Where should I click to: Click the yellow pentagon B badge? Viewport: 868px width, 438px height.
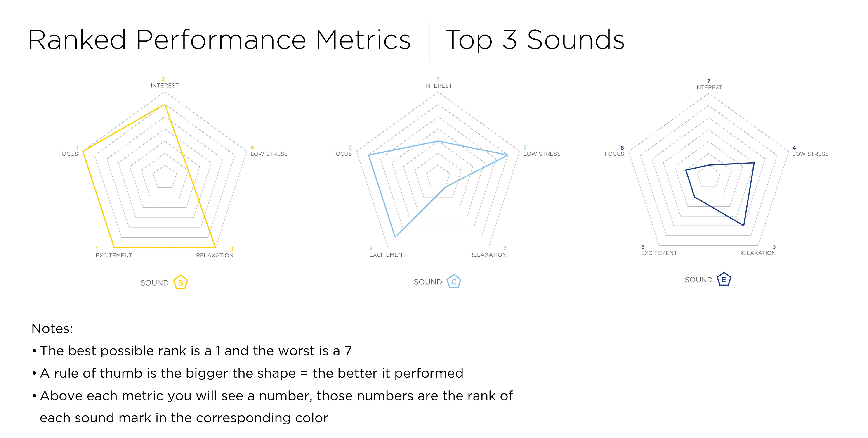[x=180, y=283]
